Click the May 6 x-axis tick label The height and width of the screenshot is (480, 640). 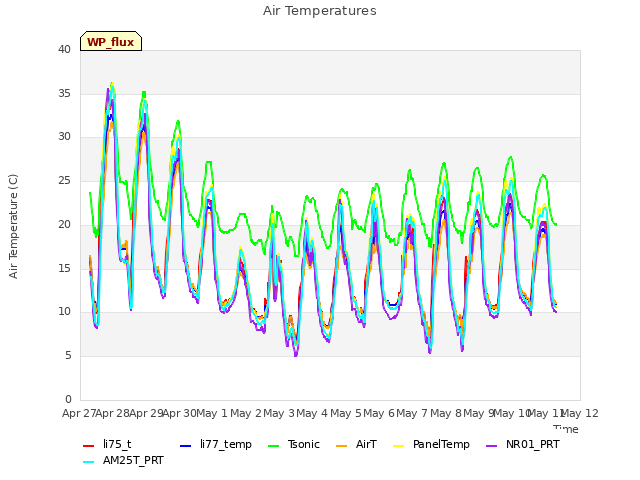(379, 413)
